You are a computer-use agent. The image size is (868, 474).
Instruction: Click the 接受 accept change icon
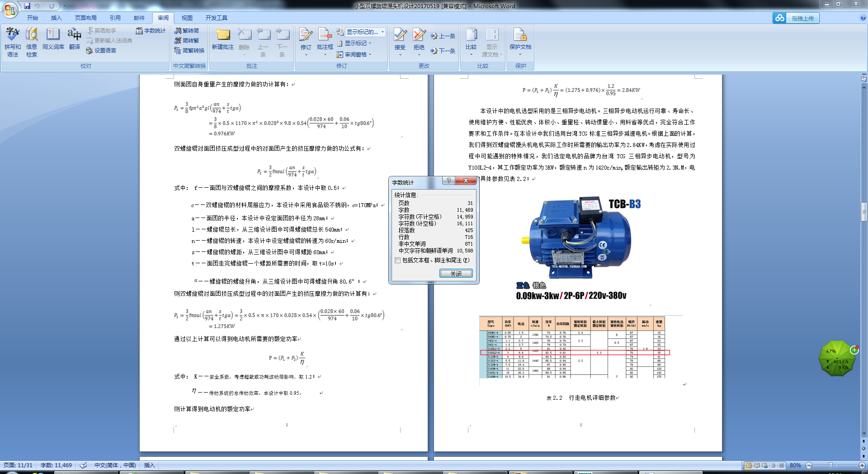400,35
